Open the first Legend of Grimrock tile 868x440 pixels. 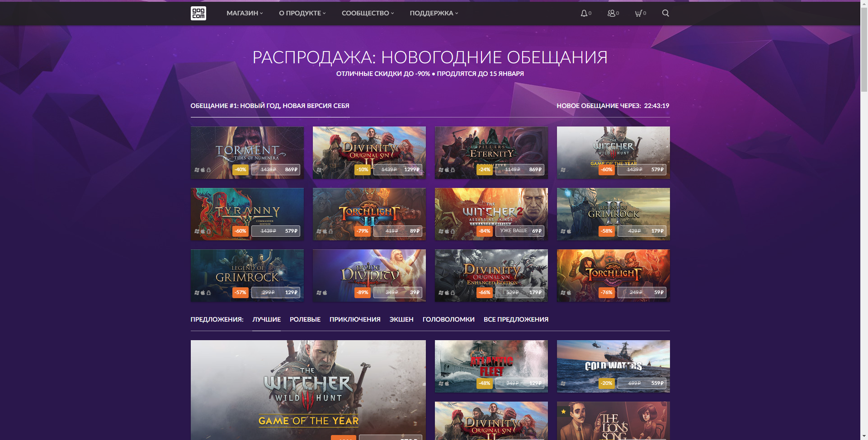pyautogui.click(x=247, y=276)
